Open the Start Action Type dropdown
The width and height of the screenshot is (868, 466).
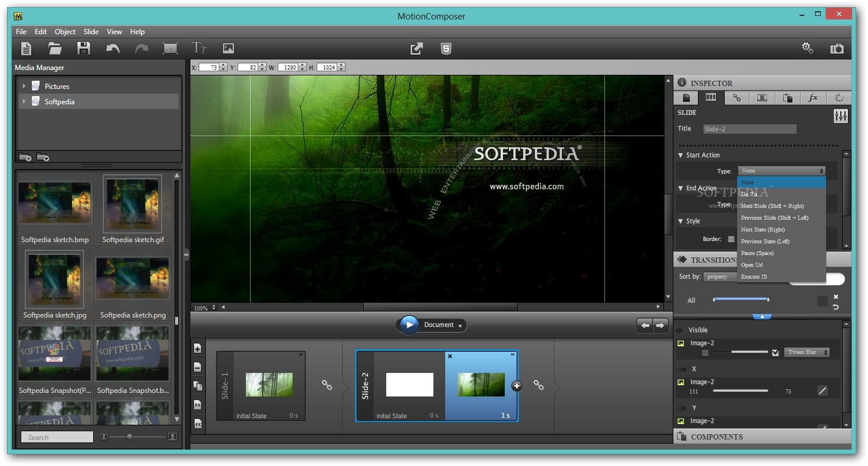click(781, 171)
